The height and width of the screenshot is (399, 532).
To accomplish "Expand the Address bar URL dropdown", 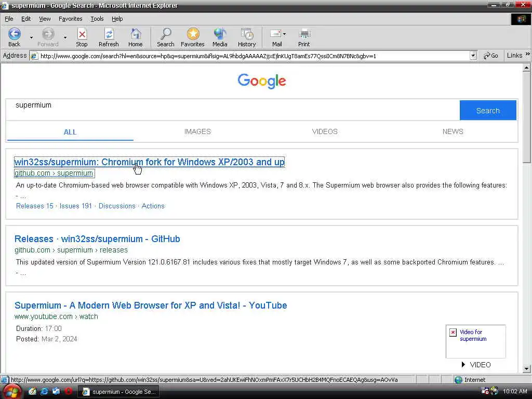I will [473, 56].
